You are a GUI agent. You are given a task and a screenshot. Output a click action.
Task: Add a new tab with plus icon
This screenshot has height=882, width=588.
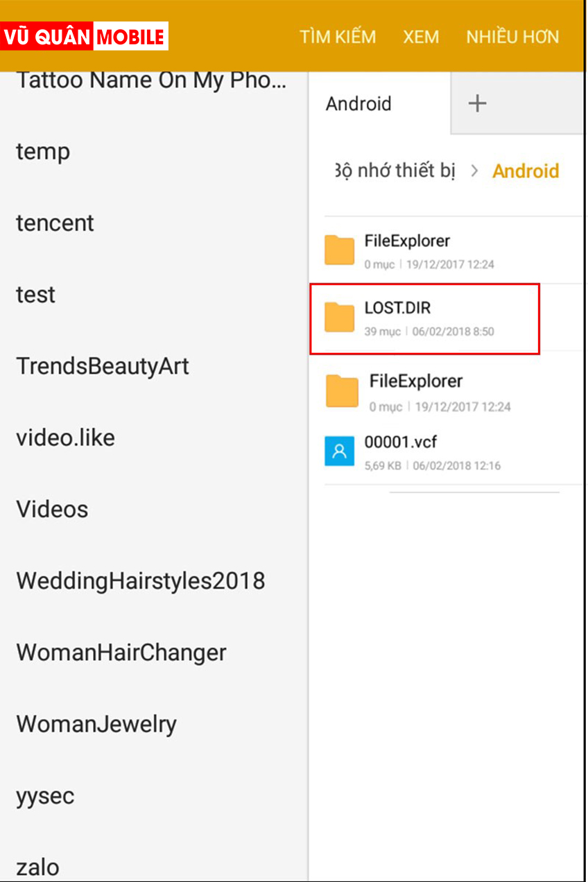[477, 104]
